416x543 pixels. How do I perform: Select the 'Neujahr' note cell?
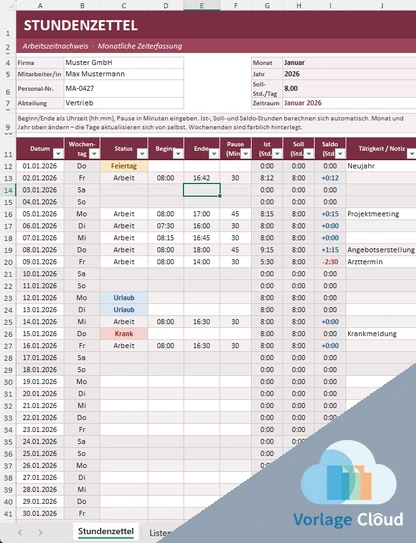click(x=381, y=166)
